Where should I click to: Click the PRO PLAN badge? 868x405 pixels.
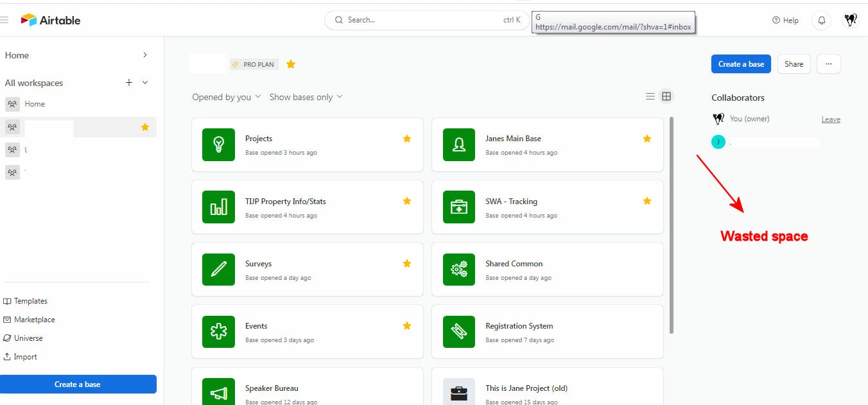[x=254, y=64]
